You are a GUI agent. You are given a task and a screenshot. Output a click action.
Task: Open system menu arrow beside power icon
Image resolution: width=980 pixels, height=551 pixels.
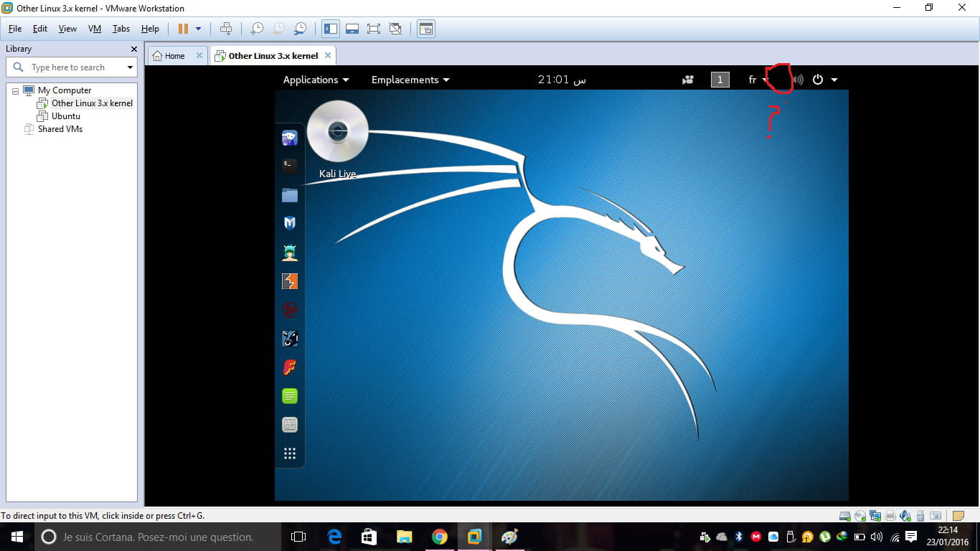[834, 80]
